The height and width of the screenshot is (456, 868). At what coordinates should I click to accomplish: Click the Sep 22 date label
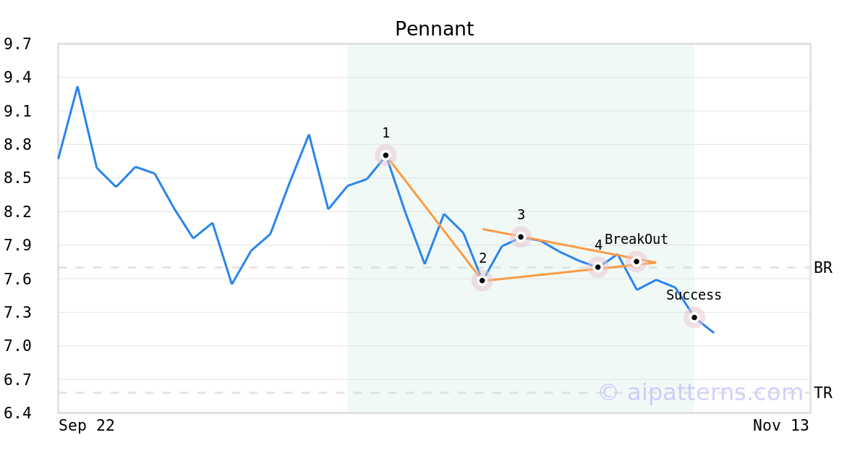[x=87, y=426]
